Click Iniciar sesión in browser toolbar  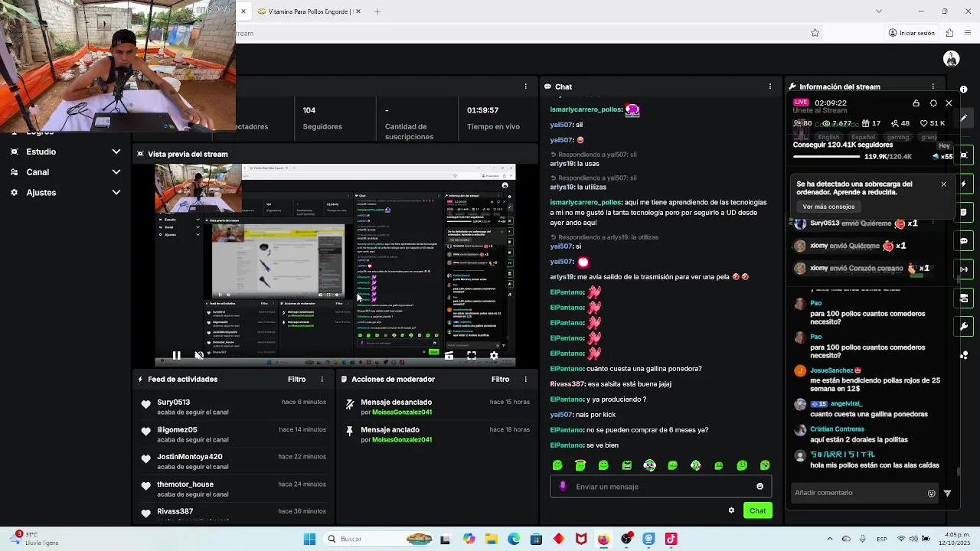click(x=912, y=33)
